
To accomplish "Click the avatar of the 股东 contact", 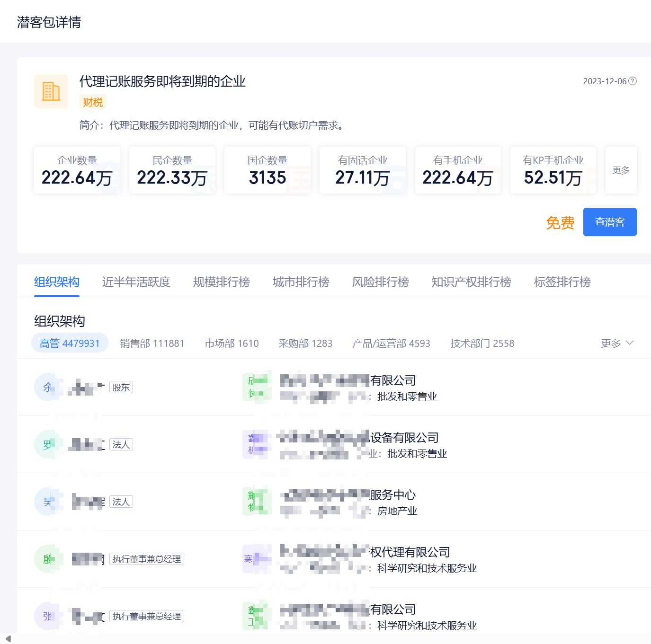I will (x=46, y=387).
